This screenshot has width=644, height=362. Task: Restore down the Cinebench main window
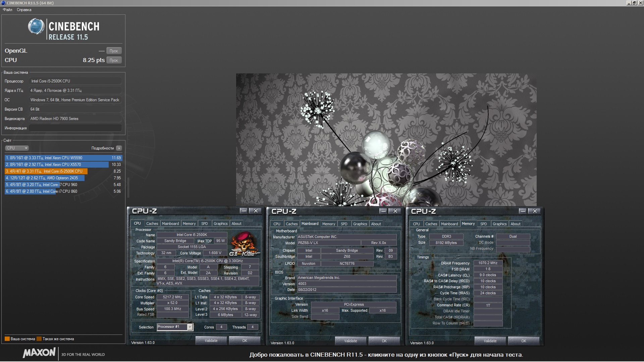[x=634, y=3]
